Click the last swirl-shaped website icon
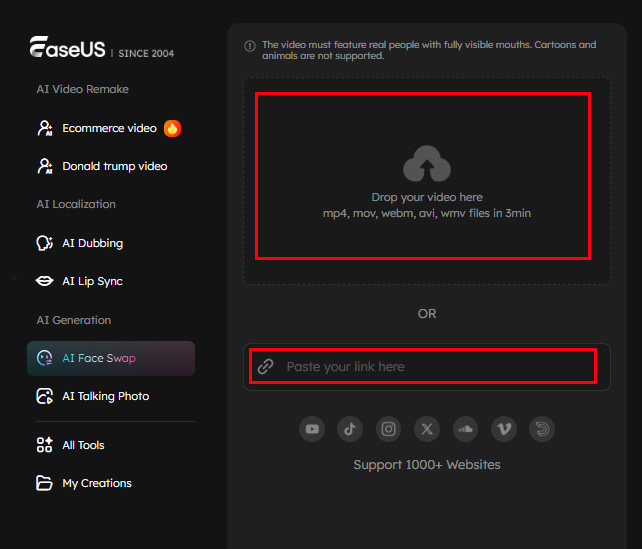 click(542, 429)
